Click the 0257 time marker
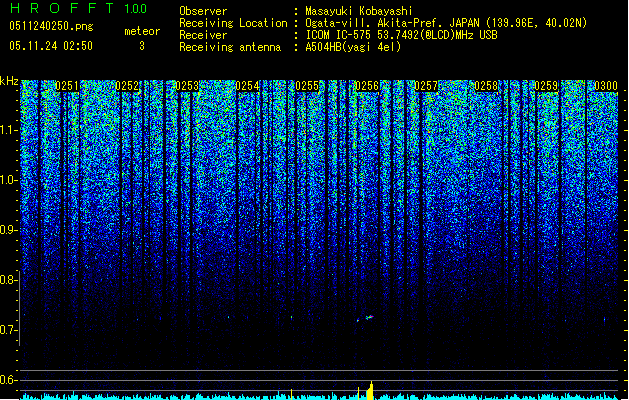629x400 pixels. (426, 86)
